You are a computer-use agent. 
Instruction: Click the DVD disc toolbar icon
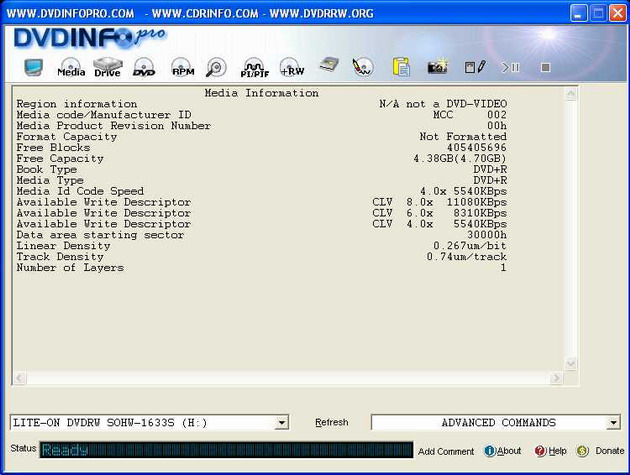click(x=144, y=67)
